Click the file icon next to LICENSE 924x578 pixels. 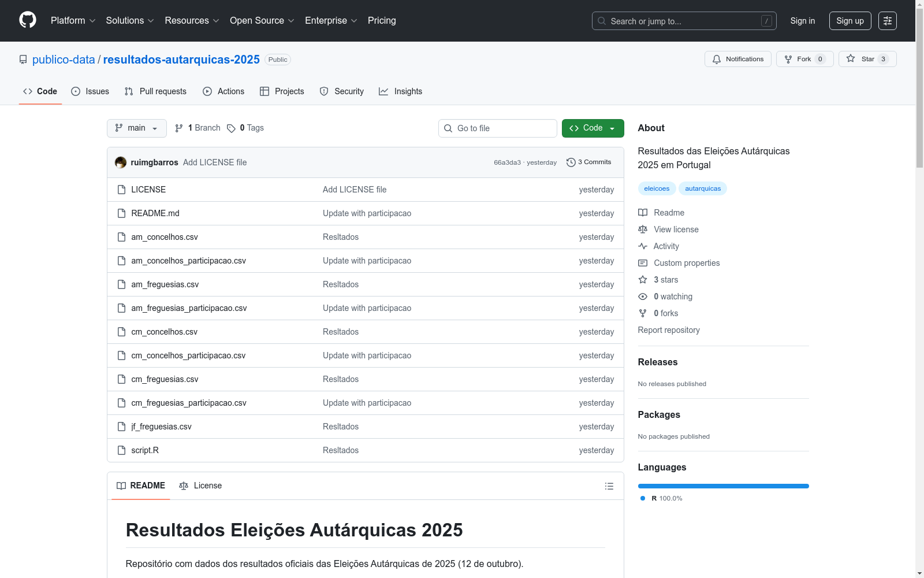[121, 190]
